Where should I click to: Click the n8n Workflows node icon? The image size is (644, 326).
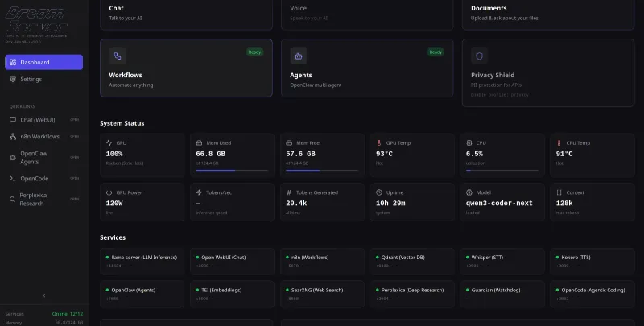pyautogui.click(x=13, y=137)
